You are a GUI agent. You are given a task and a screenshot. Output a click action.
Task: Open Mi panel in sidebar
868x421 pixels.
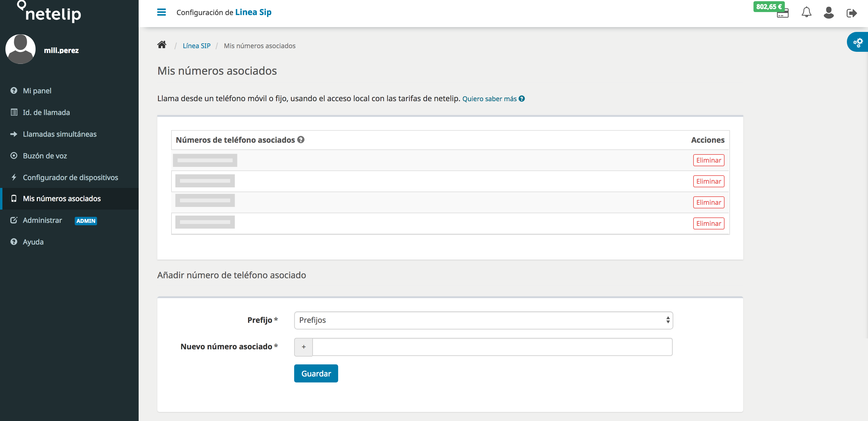(37, 91)
